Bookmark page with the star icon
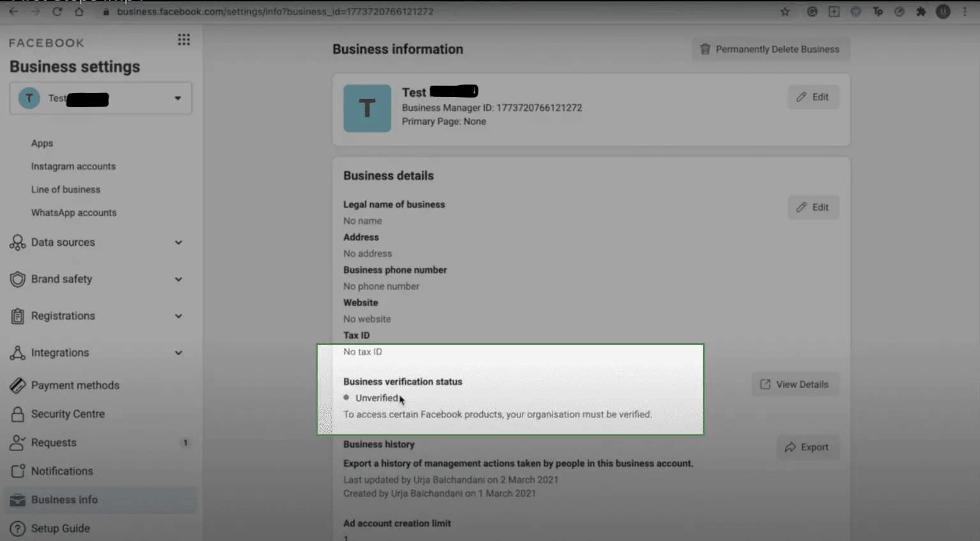The height and width of the screenshot is (541, 980). pos(785,11)
